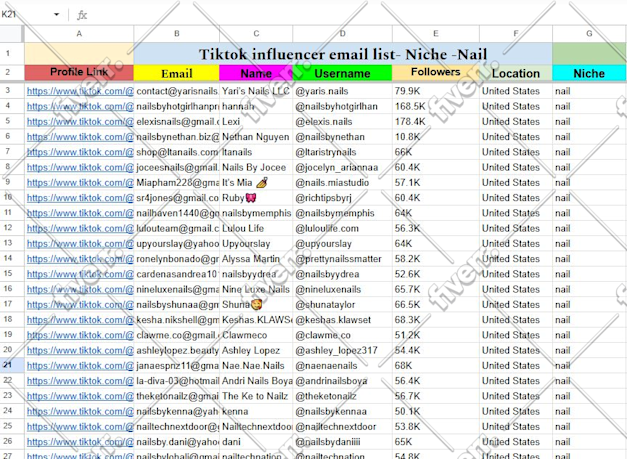Screen dimensions: 627x459
Task: Select email cell elexisnails@gmail
Action: [x=176, y=122]
